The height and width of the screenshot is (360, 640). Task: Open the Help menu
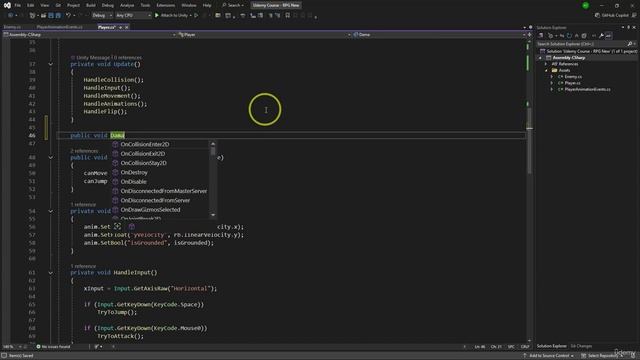207,5
